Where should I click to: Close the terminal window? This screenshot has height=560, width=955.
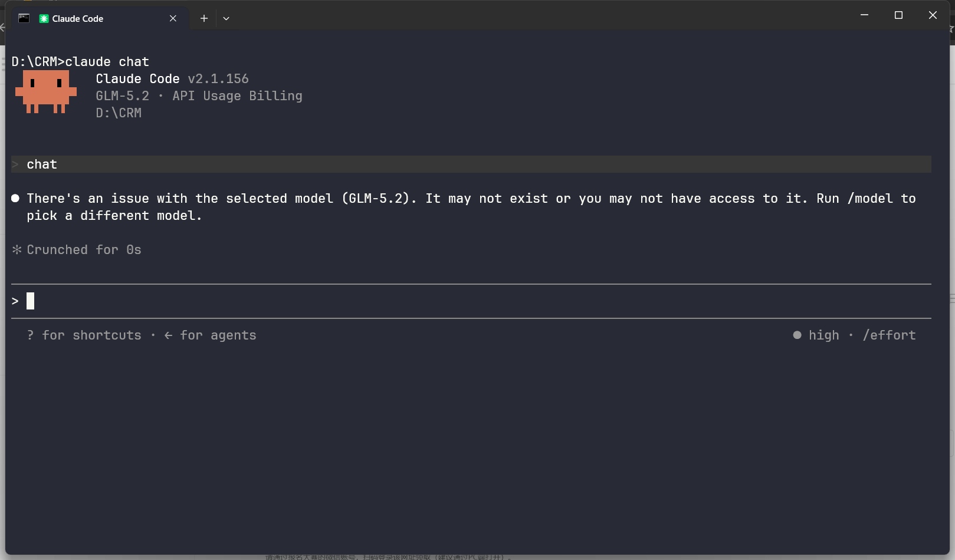click(x=933, y=15)
